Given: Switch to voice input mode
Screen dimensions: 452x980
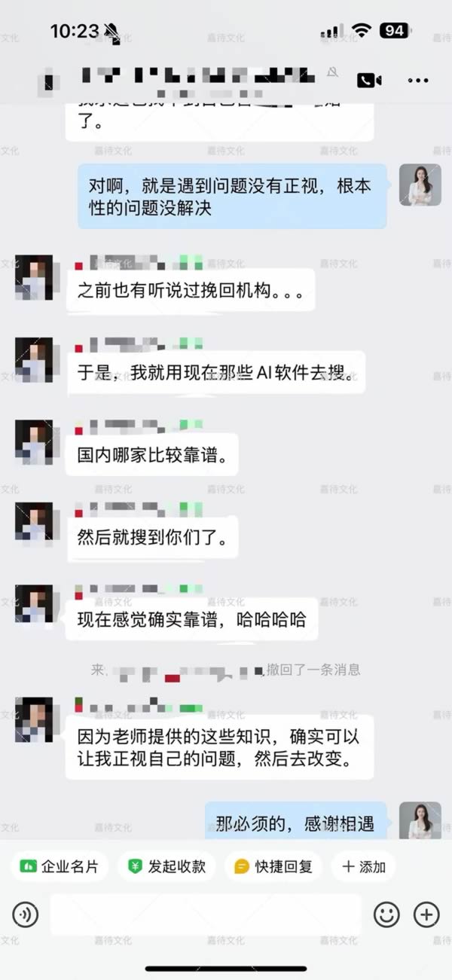Looking at the screenshot, I should [25, 914].
